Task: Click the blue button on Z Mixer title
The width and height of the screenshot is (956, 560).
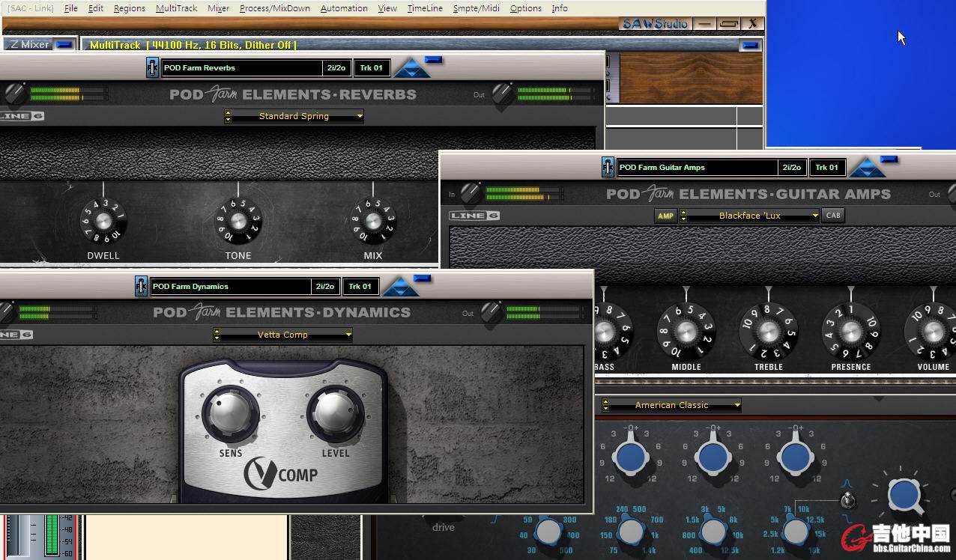Action: click(x=64, y=45)
